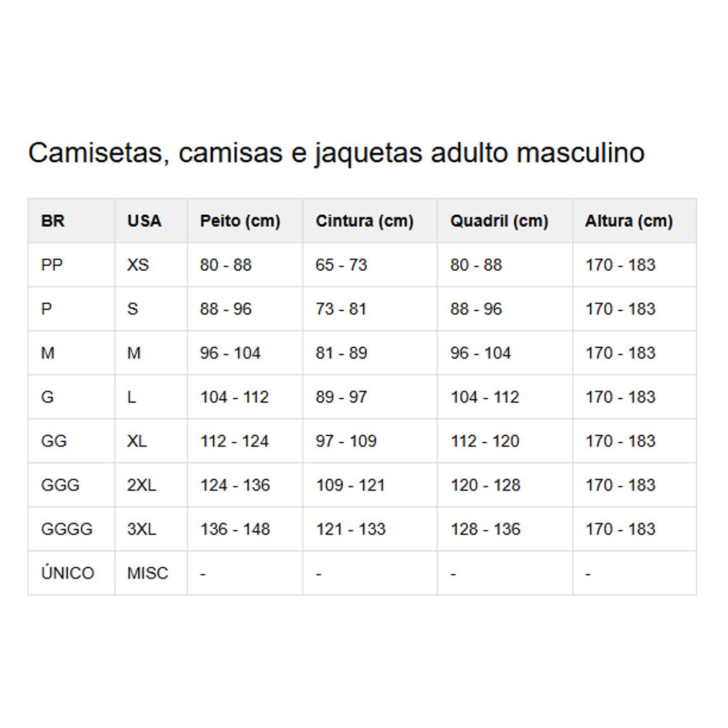Click the BR column header

53,221
